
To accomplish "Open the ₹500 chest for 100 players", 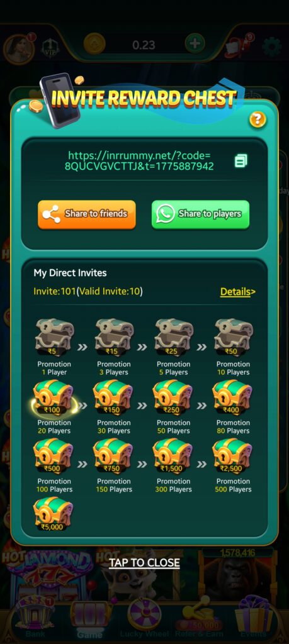I will (x=54, y=456).
